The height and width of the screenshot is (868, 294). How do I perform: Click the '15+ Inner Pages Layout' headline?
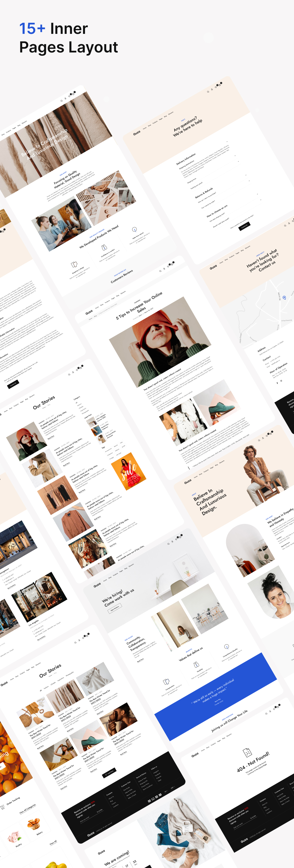[x=69, y=38]
